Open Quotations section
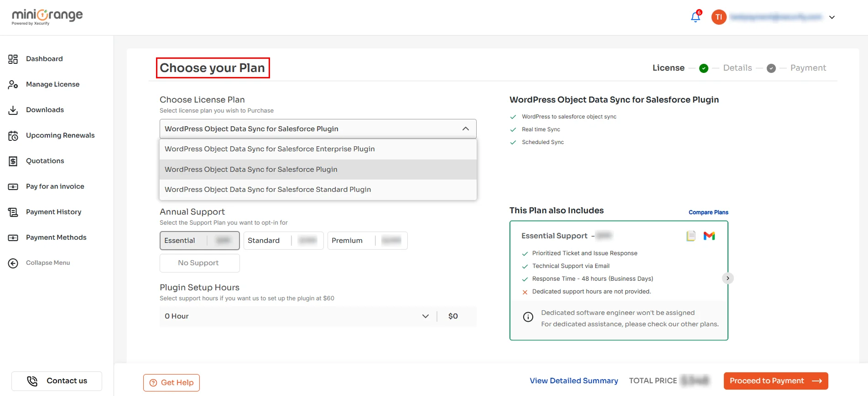 (45, 161)
